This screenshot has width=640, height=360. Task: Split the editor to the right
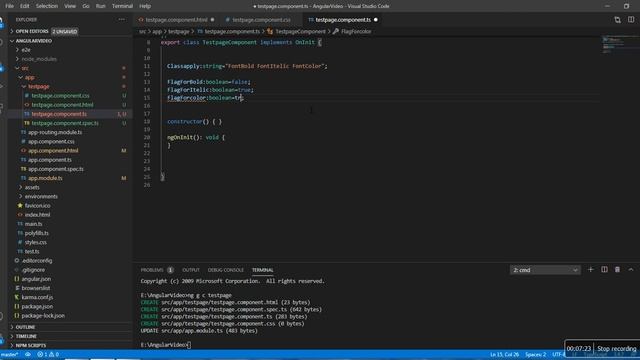[x=631, y=20]
